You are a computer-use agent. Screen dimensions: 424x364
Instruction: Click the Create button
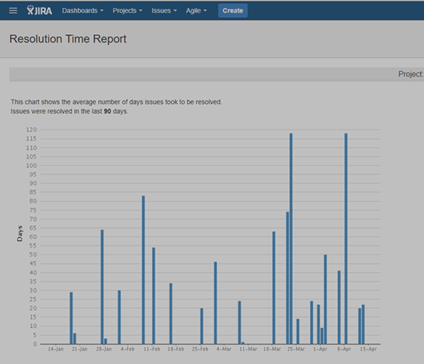(233, 11)
